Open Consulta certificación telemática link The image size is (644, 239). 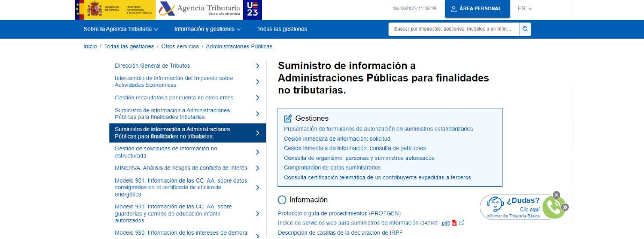[377, 177]
